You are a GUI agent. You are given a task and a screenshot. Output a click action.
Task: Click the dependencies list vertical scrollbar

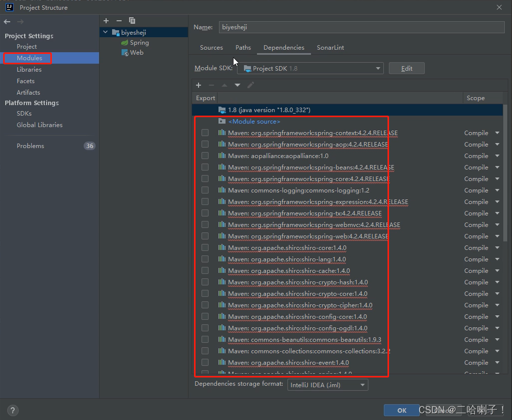pyautogui.click(x=505, y=173)
